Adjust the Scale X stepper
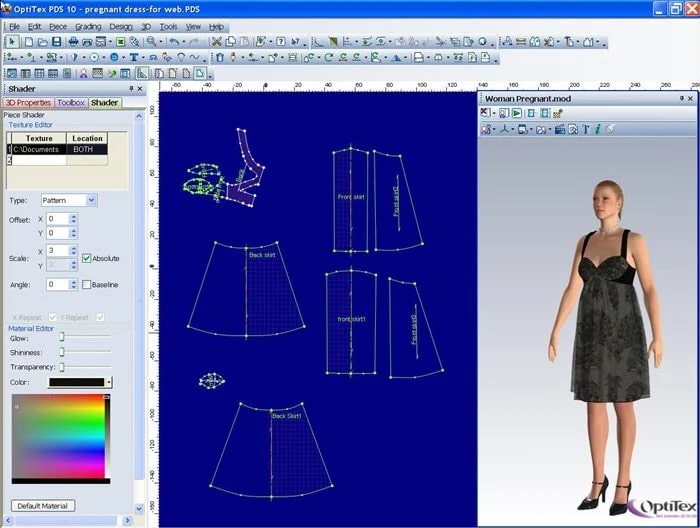 pyautogui.click(x=74, y=250)
